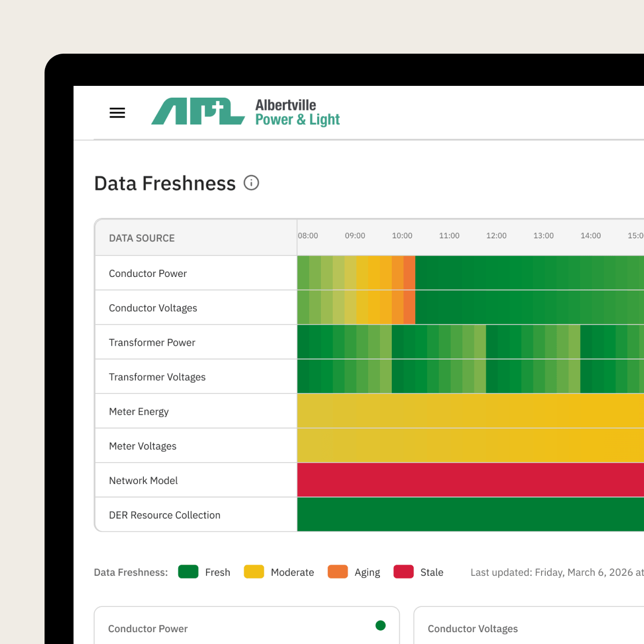The width and height of the screenshot is (644, 644).
Task: Select the Conductor Power row label
Action: click(x=148, y=274)
